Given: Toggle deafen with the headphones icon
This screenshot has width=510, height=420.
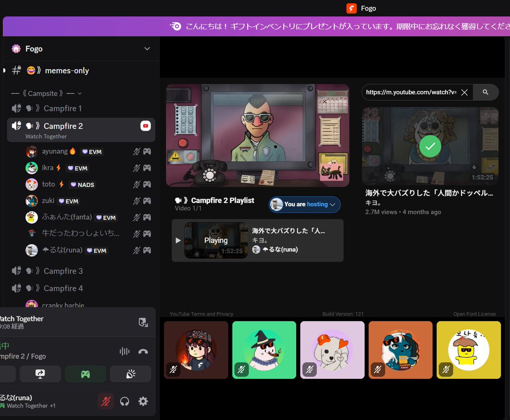Looking at the screenshot, I should coord(125,401).
